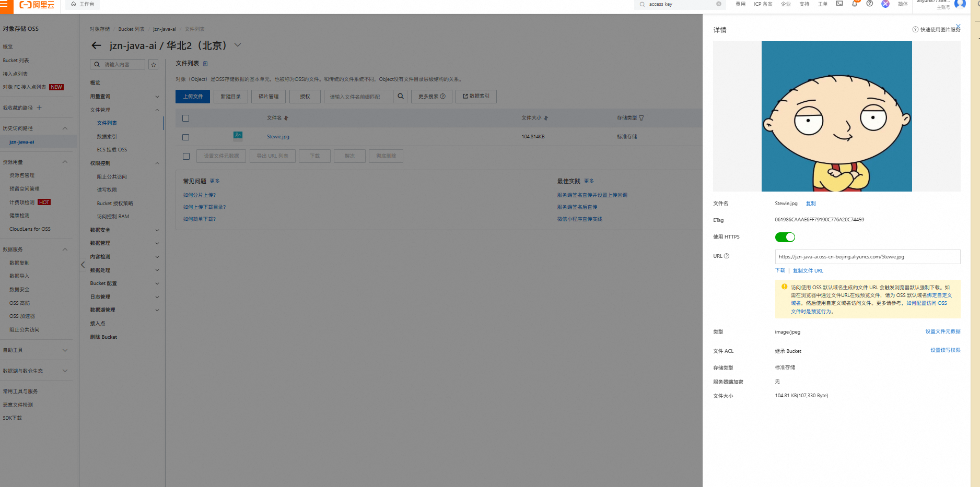
Task: Open the user account avatar
Action: tap(960, 4)
